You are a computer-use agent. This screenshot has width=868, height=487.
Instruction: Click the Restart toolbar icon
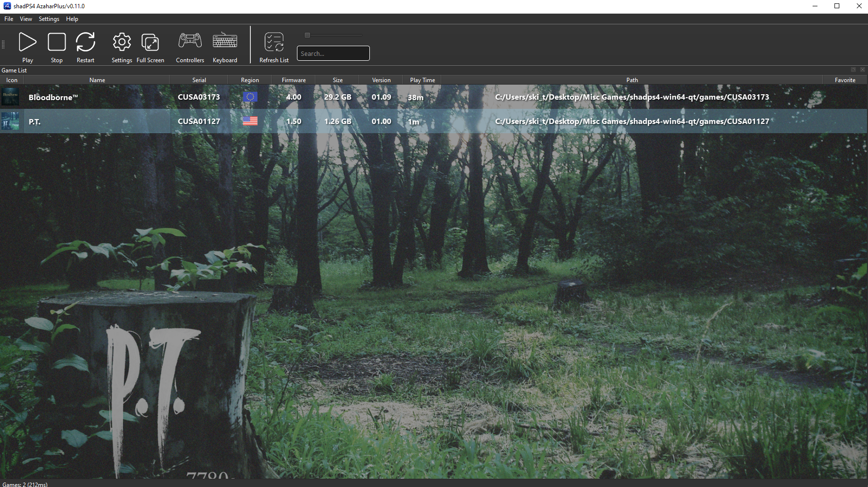pos(86,42)
